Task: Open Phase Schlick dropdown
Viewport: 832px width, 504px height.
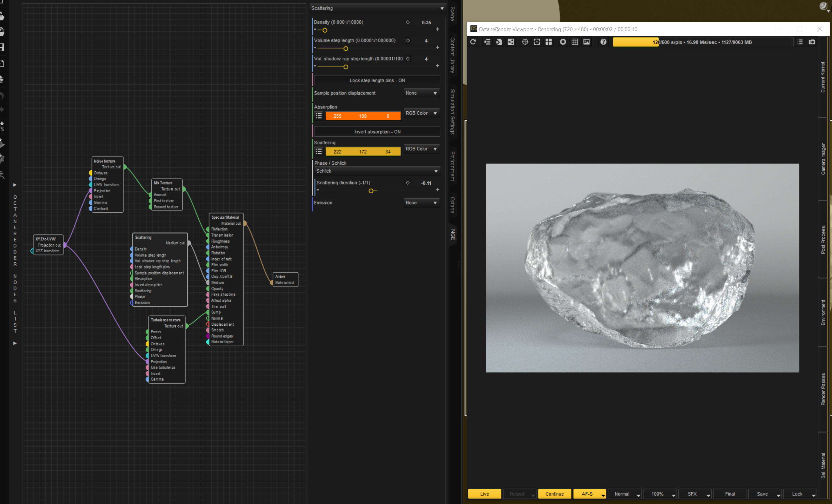Action: [x=377, y=171]
